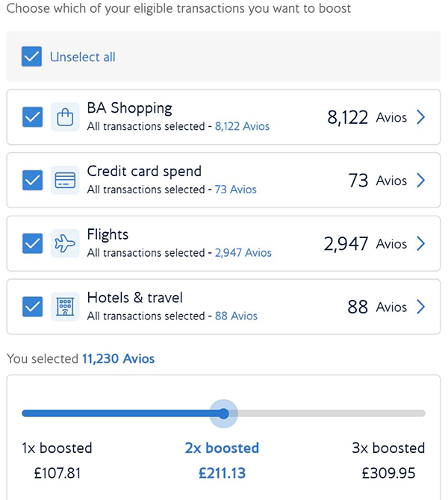
Task: Deselect the Credit card spend checkbox
Action: click(32, 181)
